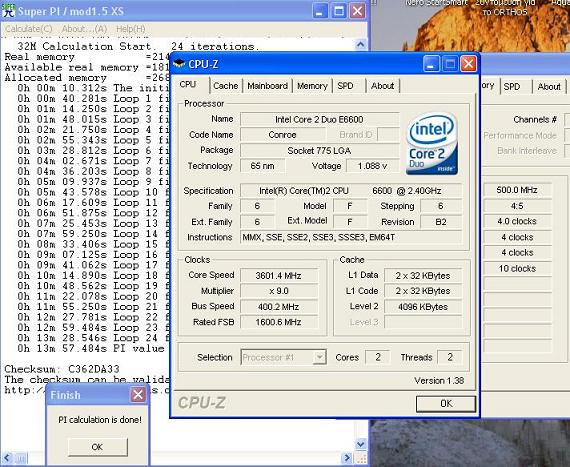Click the Technology value 65 nm
Viewport: 570px width, 467px height.
coord(262,166)
